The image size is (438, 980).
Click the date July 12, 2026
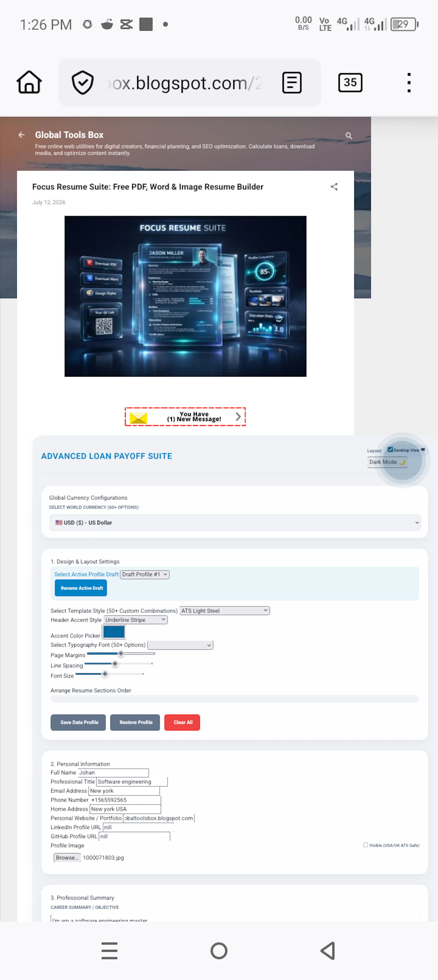[49, 202]
